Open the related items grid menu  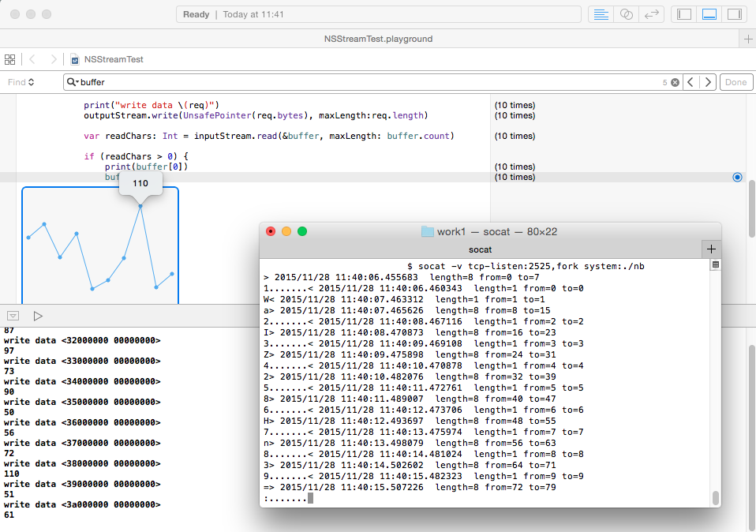pyautogui.click(x=10, y=59)
